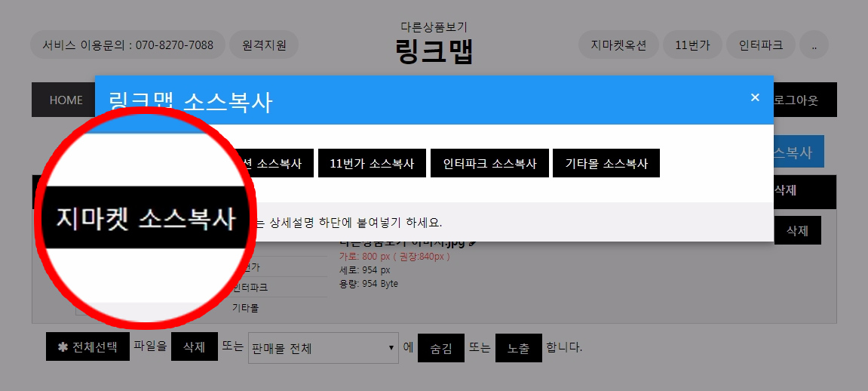Viewport: 868px width, 391px height.
Task: Open the 지마켓옥션 header link
Action: [x=618, y=45]
